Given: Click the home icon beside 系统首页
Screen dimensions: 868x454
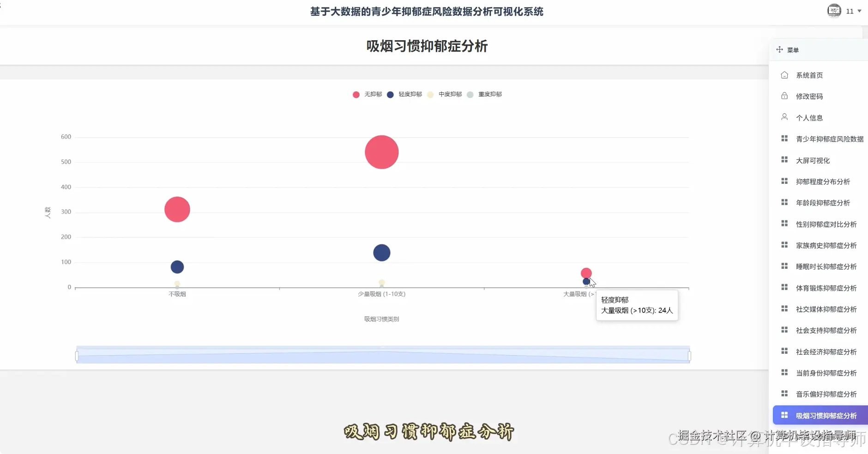Looking at the screenshot, I should [x=785, y=74].
